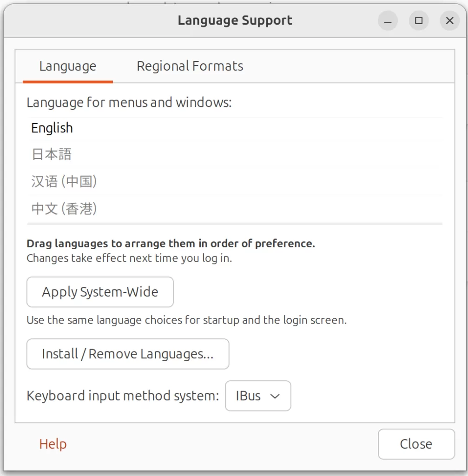468x476 pixels.
Task: Click the Apply System-Wide button
Action: pos(100,292)
